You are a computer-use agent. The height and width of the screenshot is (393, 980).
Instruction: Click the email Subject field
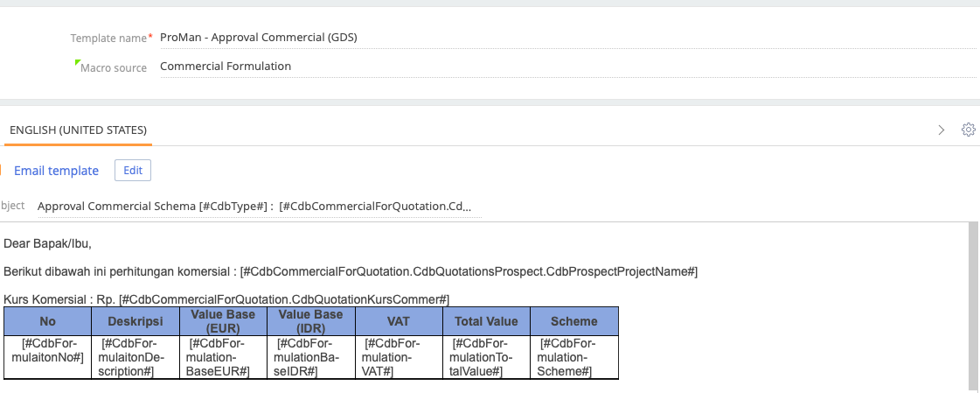click(x=260, y=207)
